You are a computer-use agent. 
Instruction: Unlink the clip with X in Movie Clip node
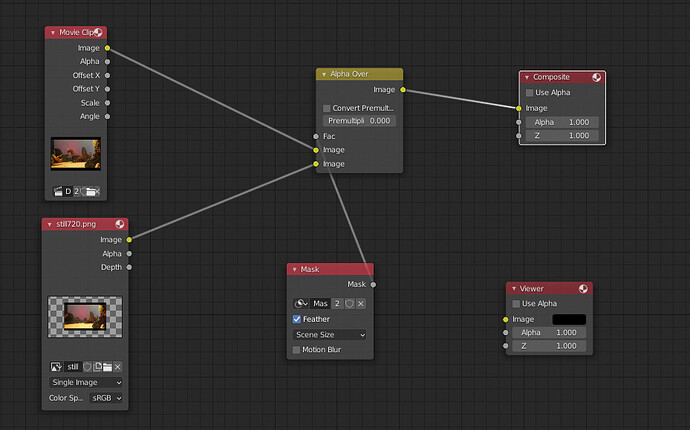pyautogui.click(x=98, y=191)
